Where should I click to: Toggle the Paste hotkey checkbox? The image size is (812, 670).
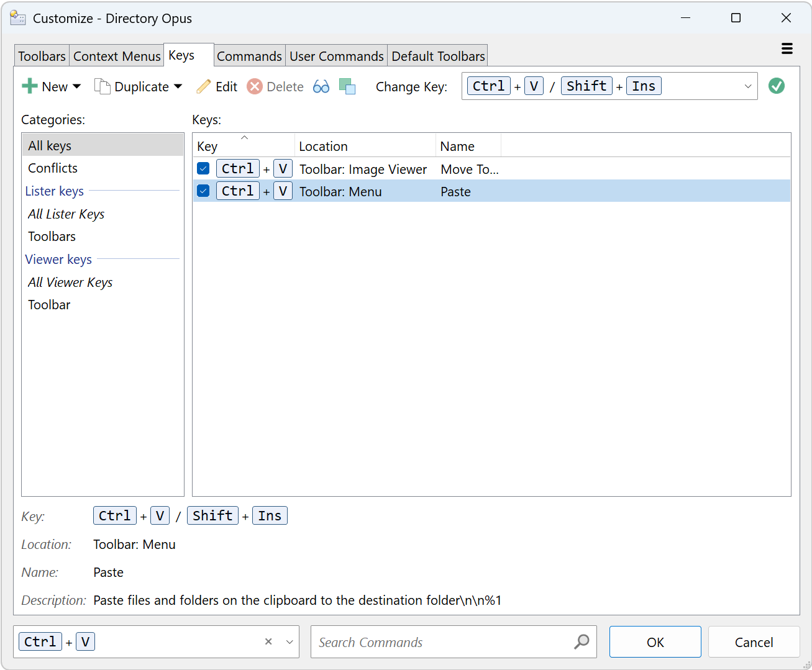point(203,191)
